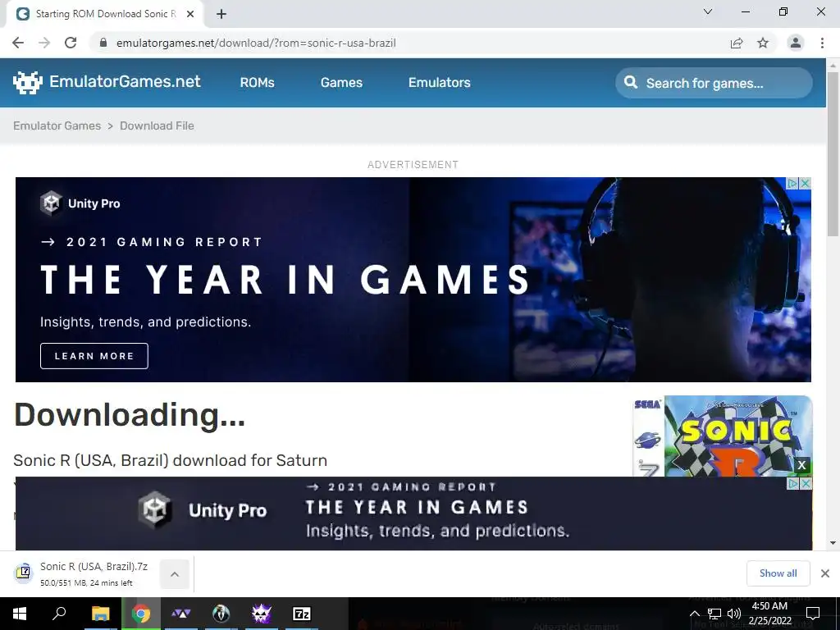This screenshot has width=840, height=630.
Task: Open AdChoices on bottom sticky ad
Action: point(793,484)
